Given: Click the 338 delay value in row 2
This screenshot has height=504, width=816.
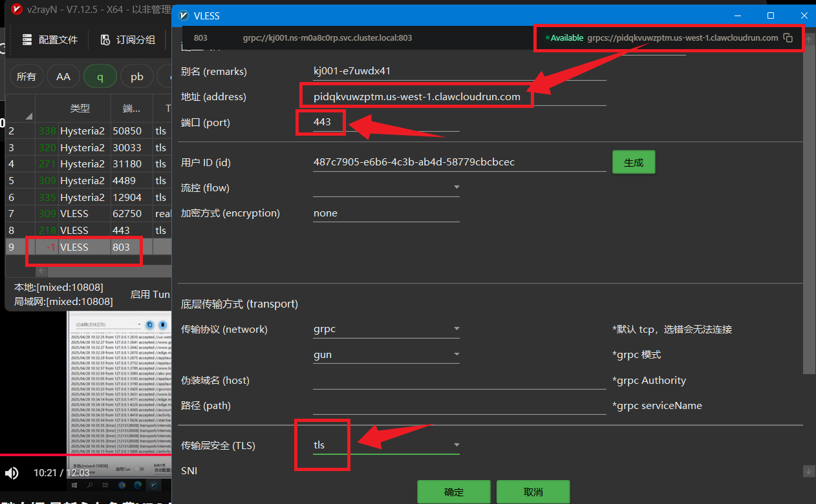Looking at the screenshot, I should click(47, 131).
